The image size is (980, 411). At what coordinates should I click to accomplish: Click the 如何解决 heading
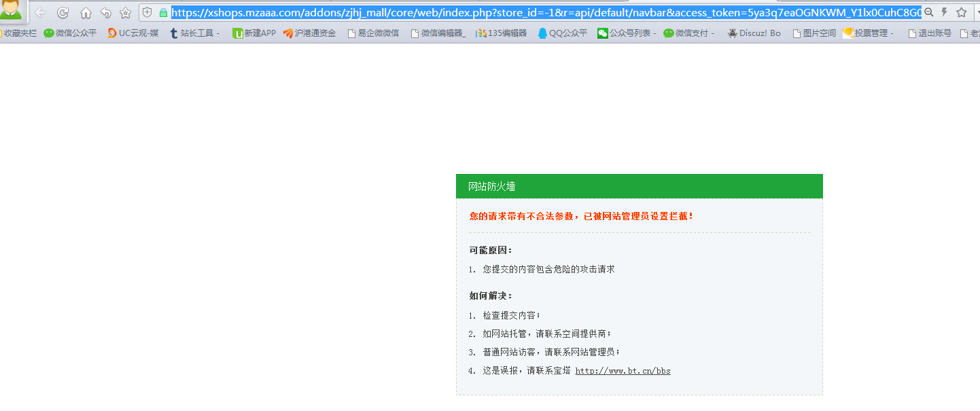[491, 296]
